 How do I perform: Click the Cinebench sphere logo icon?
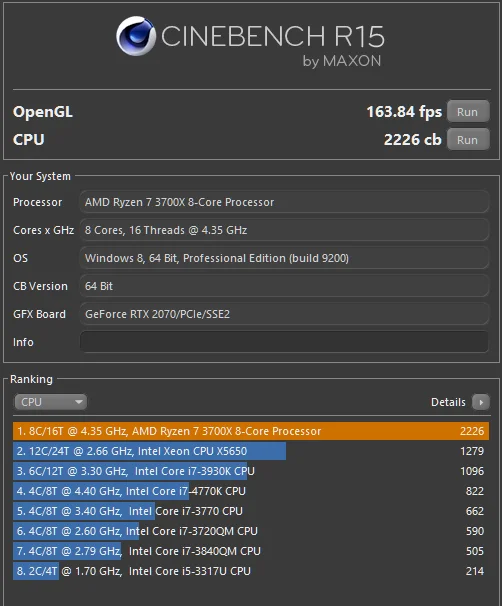[136, 36]
